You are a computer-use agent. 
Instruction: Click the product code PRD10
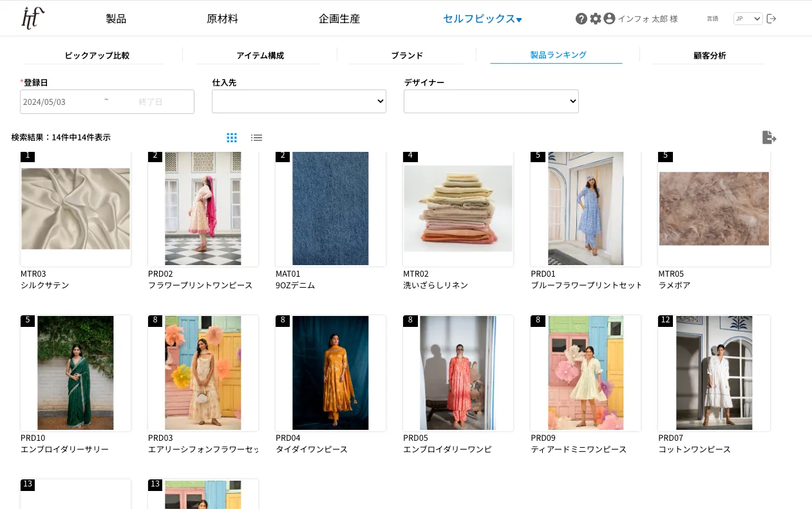tap(33, 438)
